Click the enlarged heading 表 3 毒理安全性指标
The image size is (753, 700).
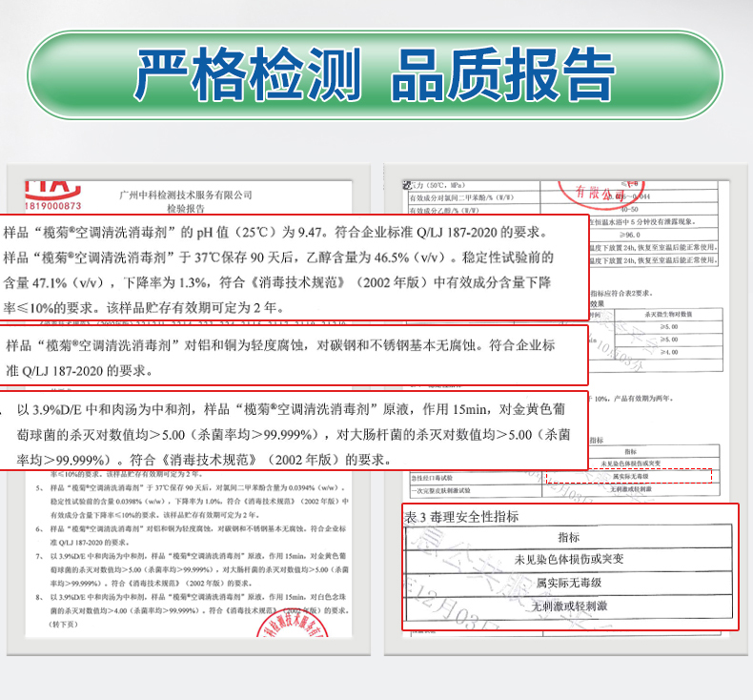click(x=461, y=517)
